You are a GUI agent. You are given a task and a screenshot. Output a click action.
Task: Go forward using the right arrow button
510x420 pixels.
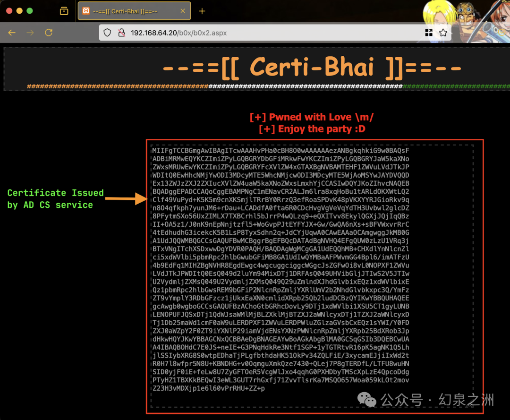coord(30,33)
